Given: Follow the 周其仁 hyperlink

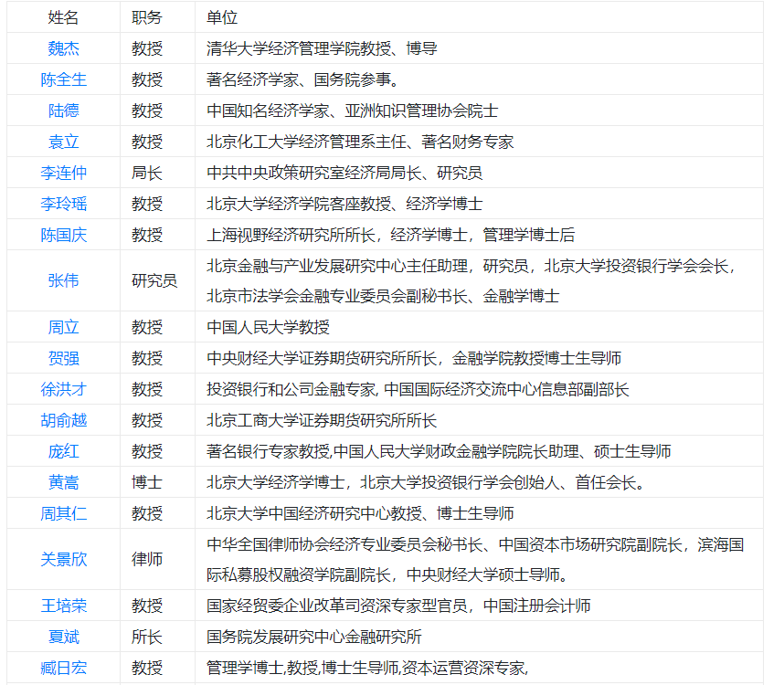Looking at the screenshot, I should click(63, 513).
